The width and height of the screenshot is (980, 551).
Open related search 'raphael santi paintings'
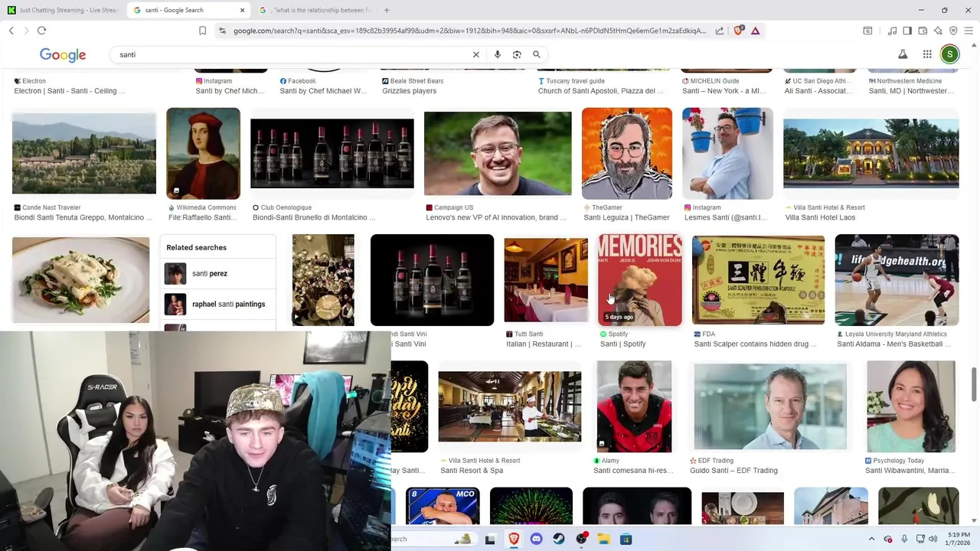(217, 304)
